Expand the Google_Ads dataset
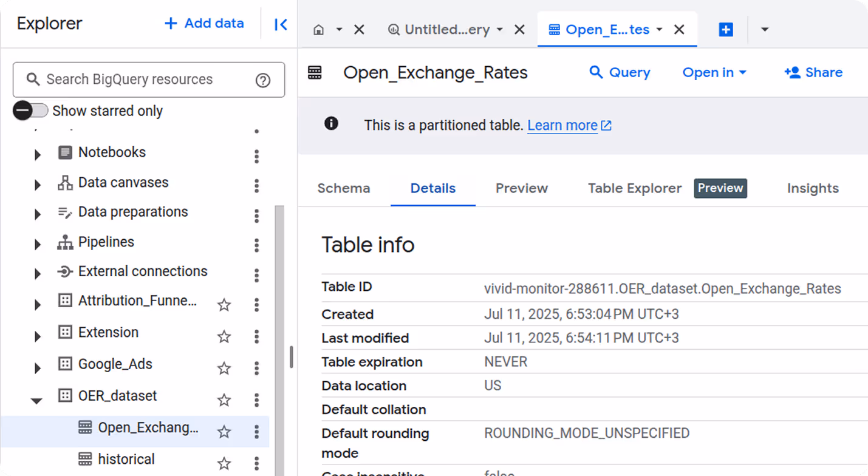Viewport: 868px width, 476px height. tap(38, 368)
